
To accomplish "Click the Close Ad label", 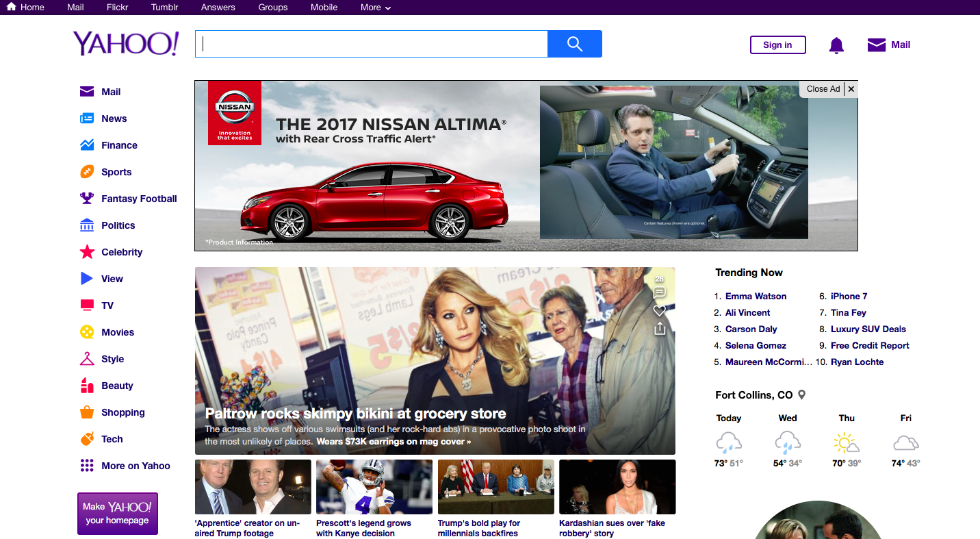I will click(x=823, y=89).
